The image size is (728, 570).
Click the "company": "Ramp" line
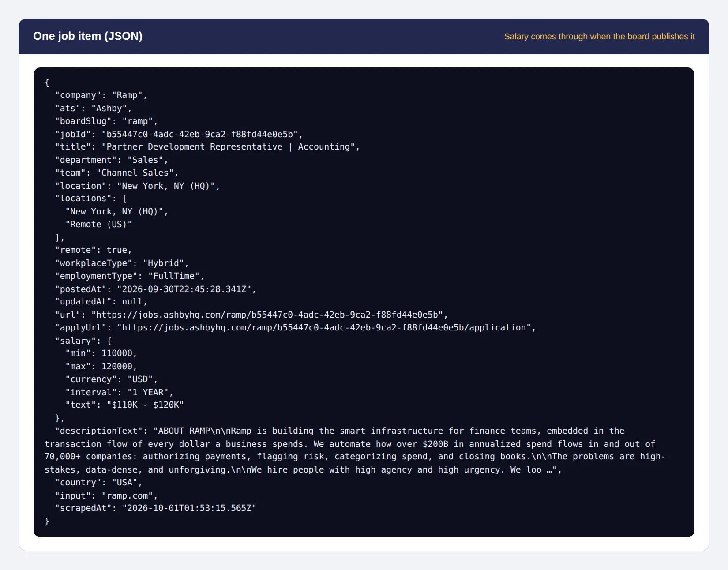(101, 95)
